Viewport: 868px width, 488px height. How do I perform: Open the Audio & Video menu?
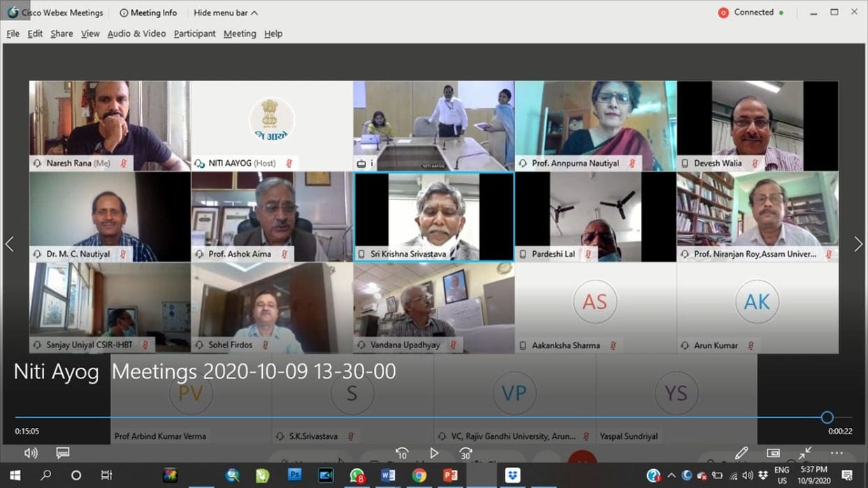click(137, 34)
